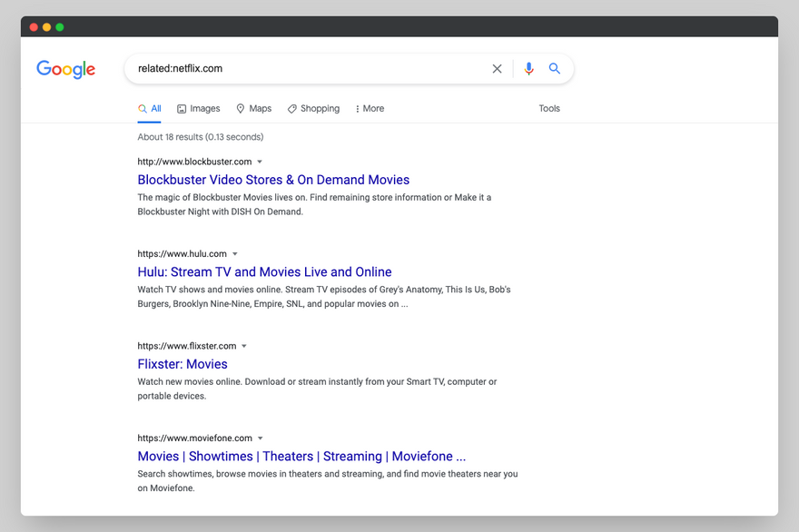The width and height of the screenshot is (799, 532).
Task: Open dropdown arrow beside flixster.com URL
Action: pyautogui.click(x=244, y=347)
